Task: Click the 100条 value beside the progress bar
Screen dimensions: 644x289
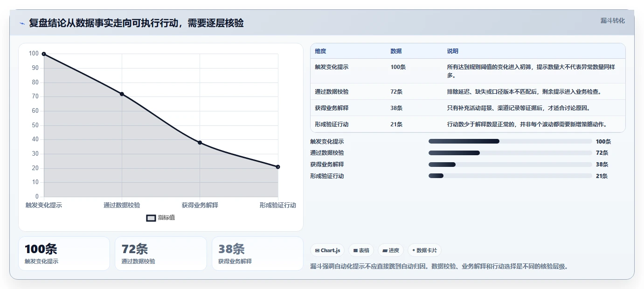Action: (603, 141)
